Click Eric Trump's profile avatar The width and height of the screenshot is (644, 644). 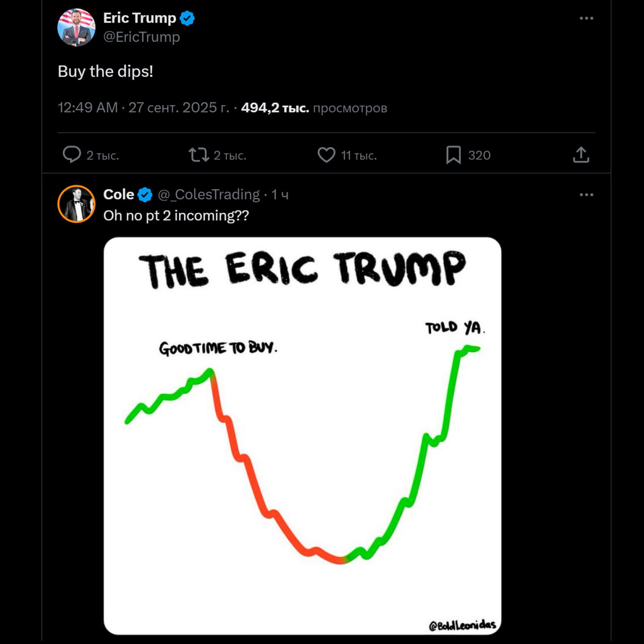(x=76, y=27)
